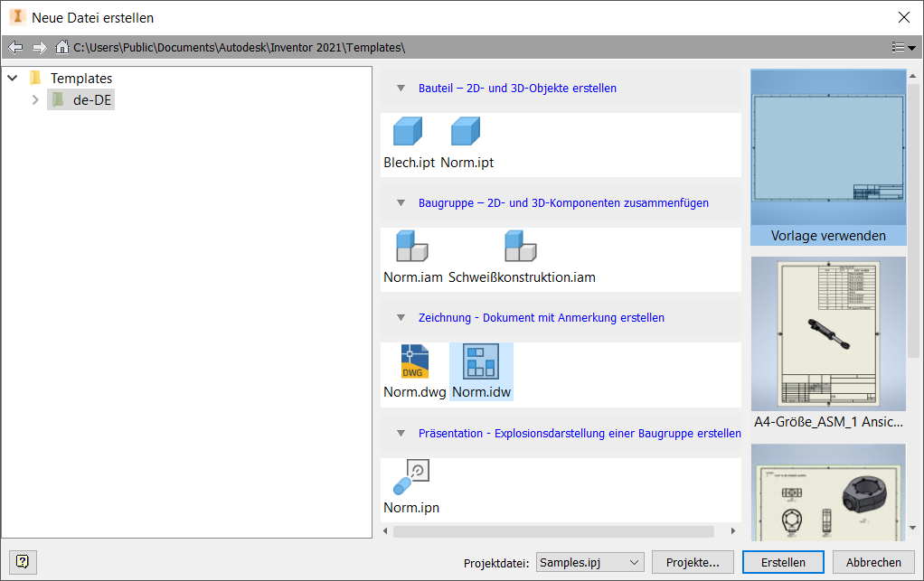This screenshot has width=924, height=581.
Task: Click the home folder icon in path bar
Action: coord(61,46)
